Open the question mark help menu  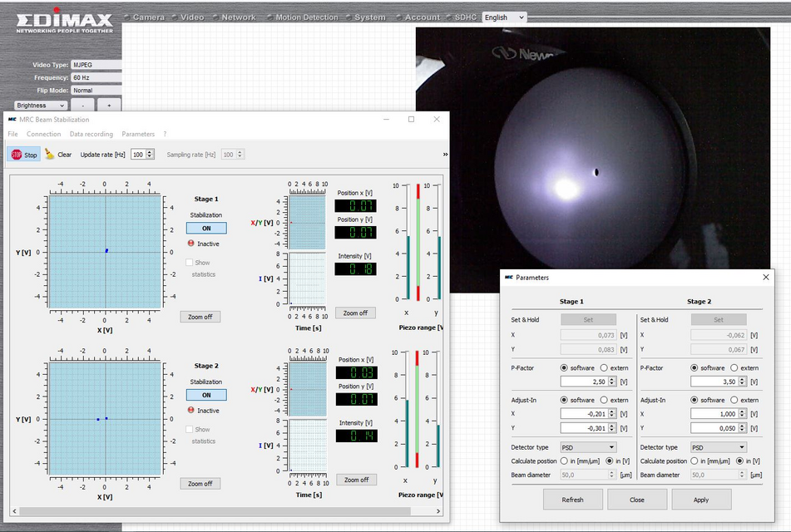coord(165,134)
